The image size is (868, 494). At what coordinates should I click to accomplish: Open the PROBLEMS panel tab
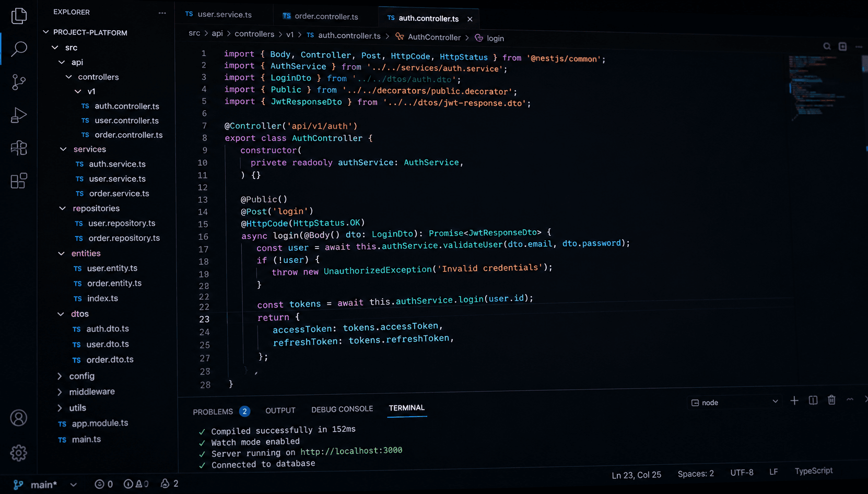(x=221, y=411)
